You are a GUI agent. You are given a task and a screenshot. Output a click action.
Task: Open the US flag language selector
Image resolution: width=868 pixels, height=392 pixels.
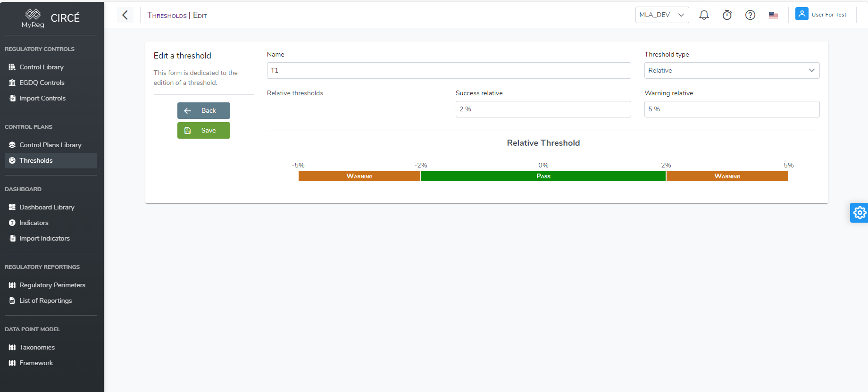pos(773,15)
